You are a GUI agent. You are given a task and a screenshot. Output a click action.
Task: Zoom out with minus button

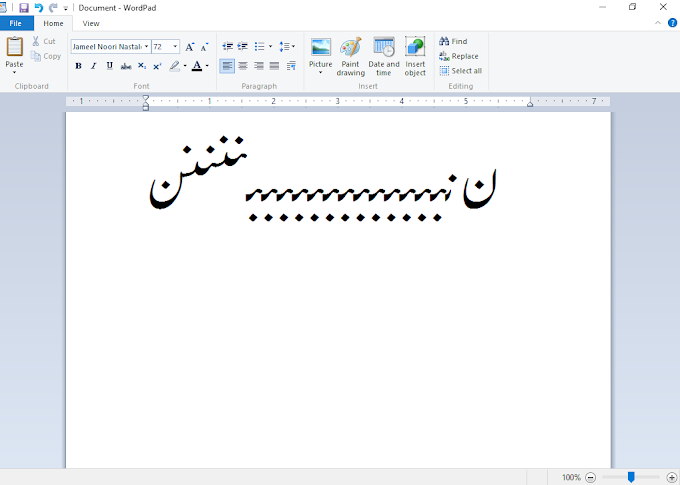(590, 477)
